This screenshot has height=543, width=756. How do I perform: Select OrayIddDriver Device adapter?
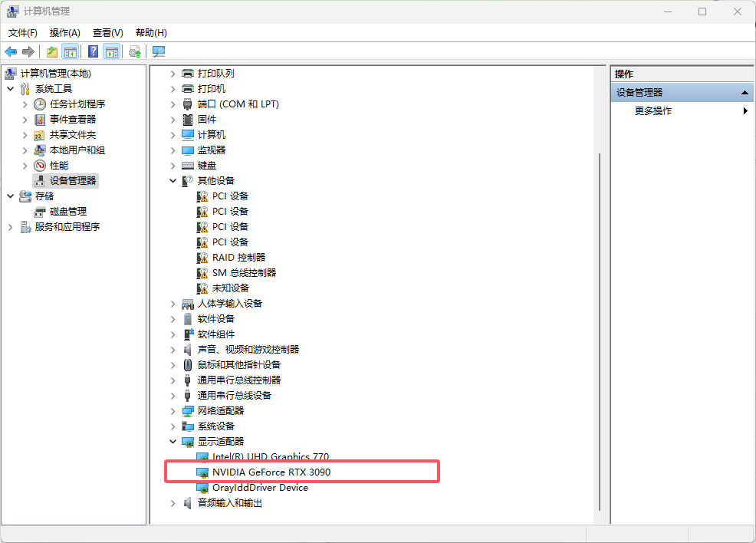coord(260,488)
